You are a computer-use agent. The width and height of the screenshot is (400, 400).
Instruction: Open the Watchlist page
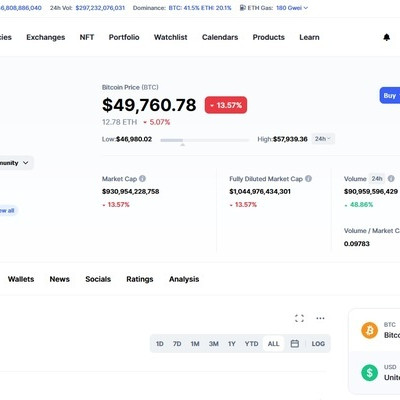tap(171, 37)
